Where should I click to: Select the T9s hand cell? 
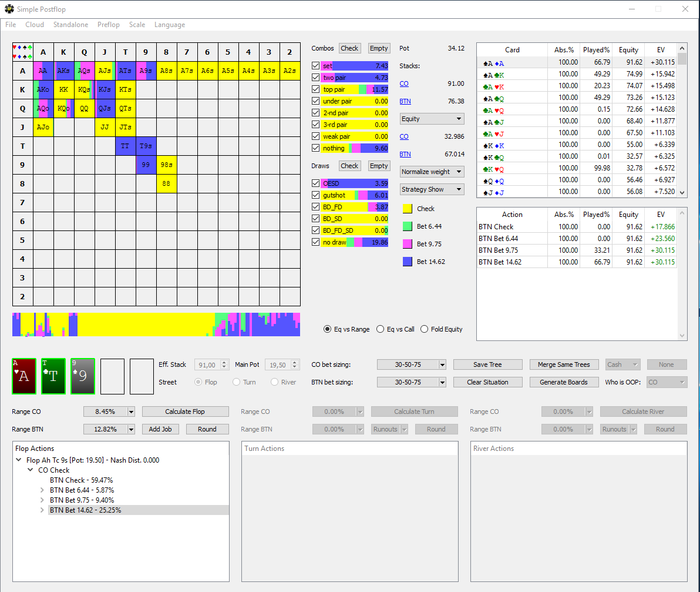(146, 146)
